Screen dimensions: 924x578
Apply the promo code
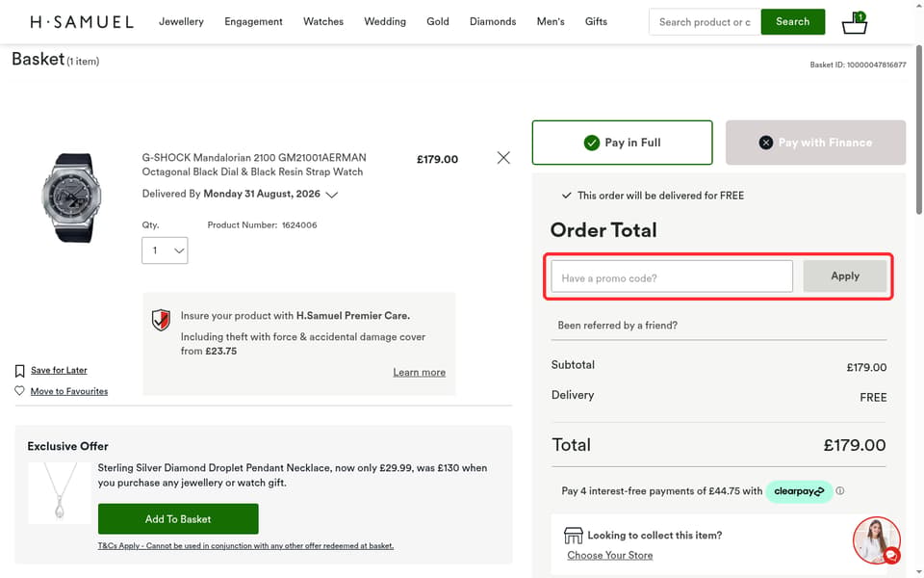pos(844,276)
